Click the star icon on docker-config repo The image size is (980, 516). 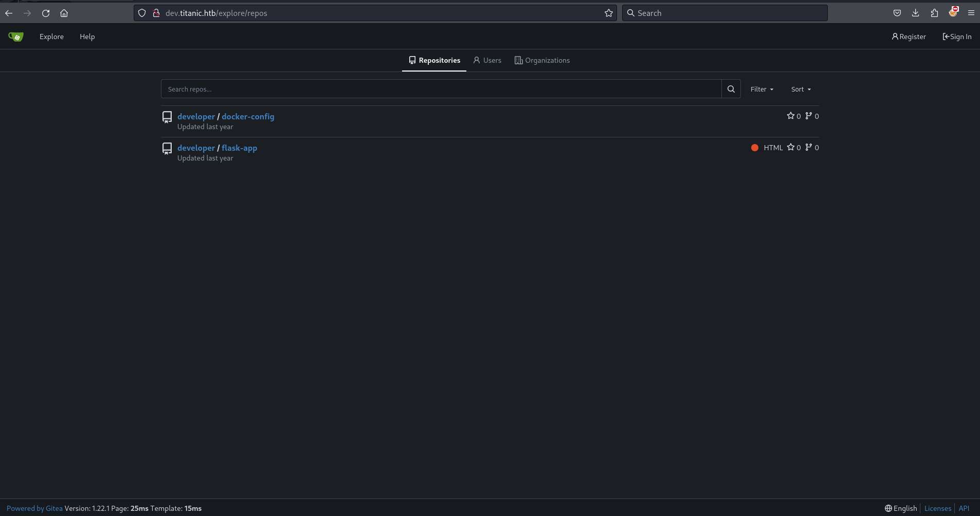(791, 116)
